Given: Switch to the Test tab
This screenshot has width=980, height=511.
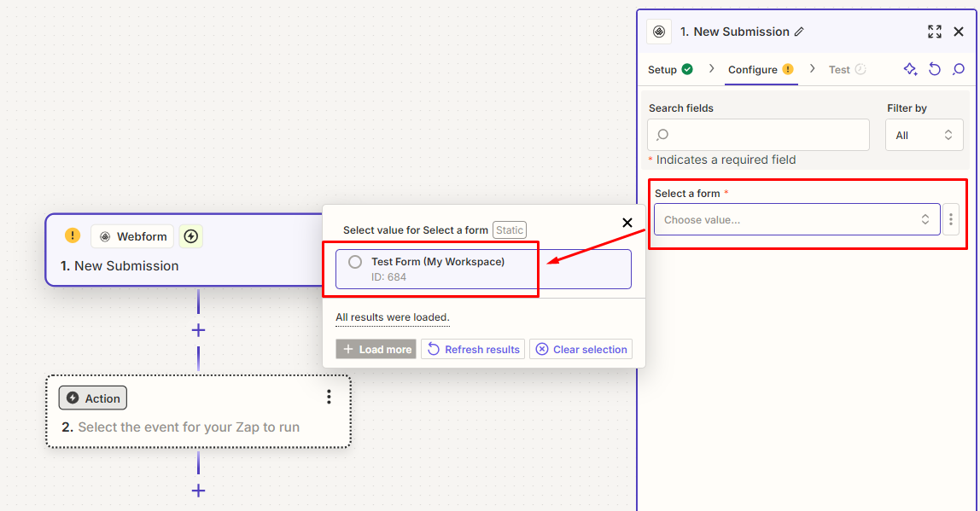Looking at the screenshot, I should coord(848,69).
